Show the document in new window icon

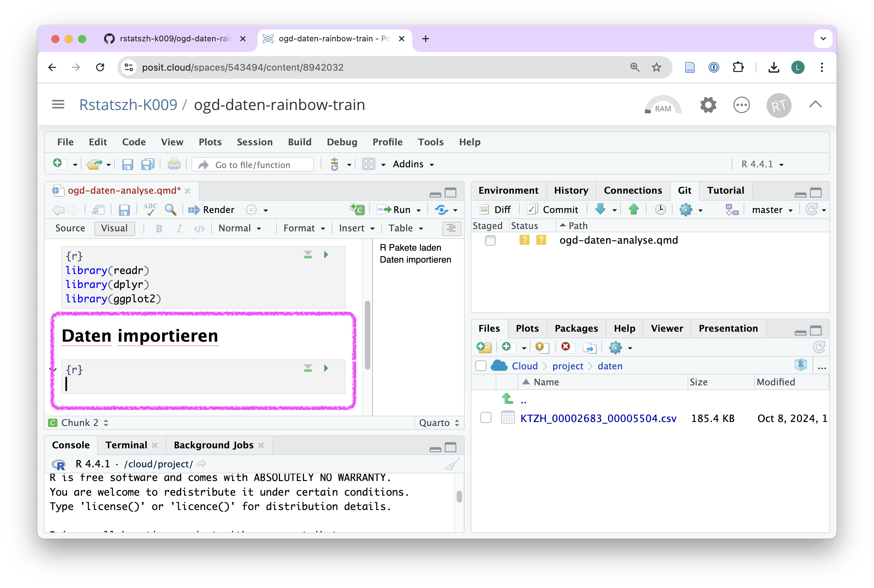point(98,210)
